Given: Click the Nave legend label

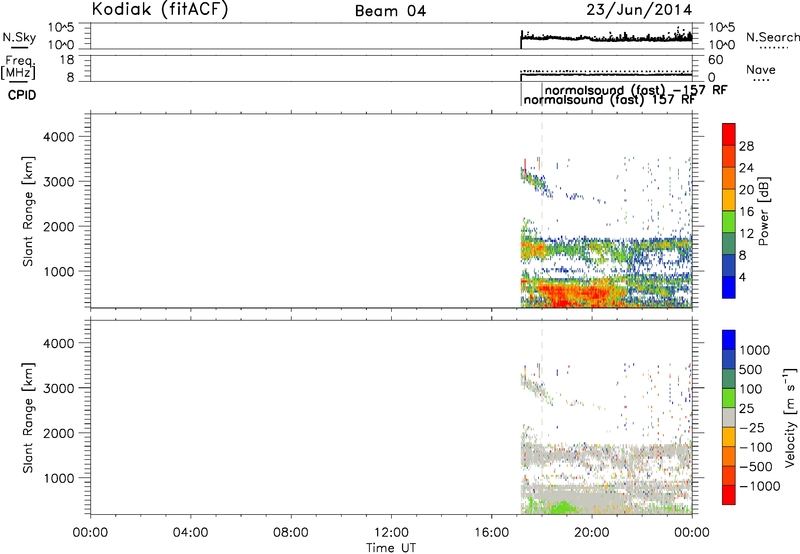Looking at the screenshot, I should [x=760, y=69].
